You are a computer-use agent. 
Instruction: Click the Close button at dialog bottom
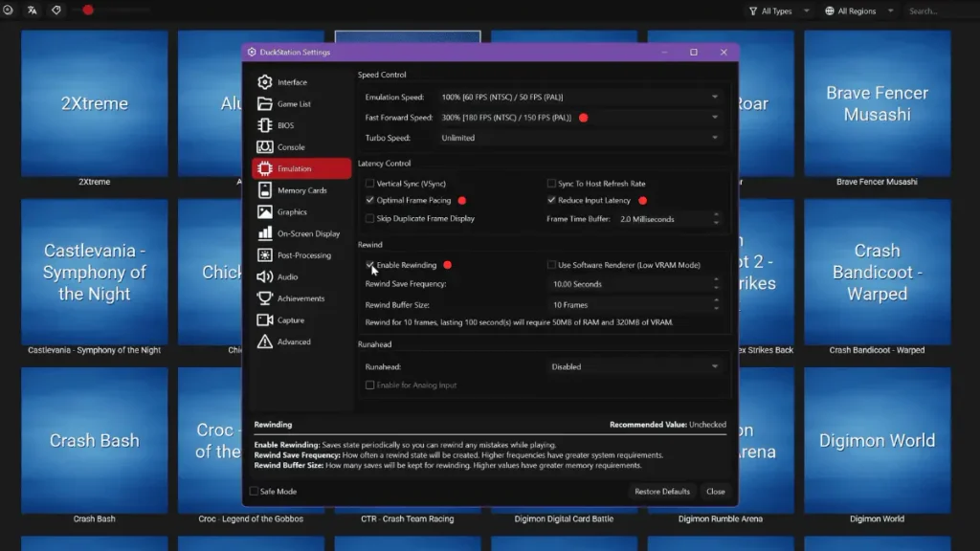click(715, 492)
